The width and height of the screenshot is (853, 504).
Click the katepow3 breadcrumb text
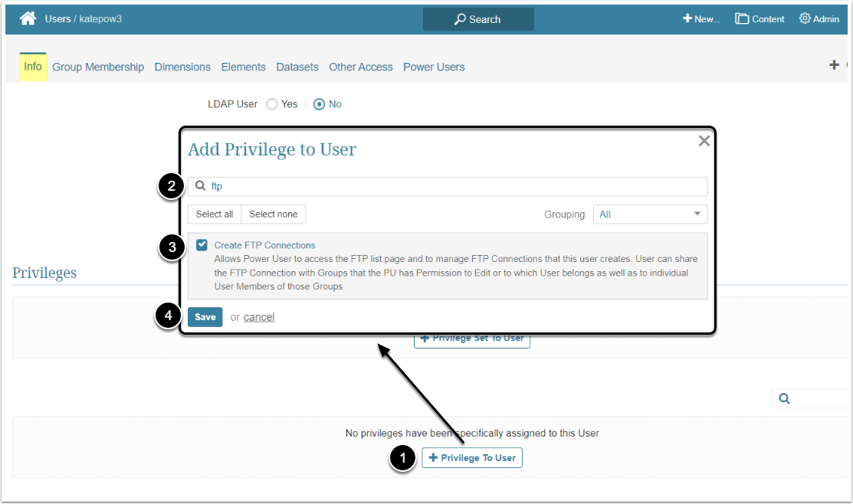[x=100, y=19]
